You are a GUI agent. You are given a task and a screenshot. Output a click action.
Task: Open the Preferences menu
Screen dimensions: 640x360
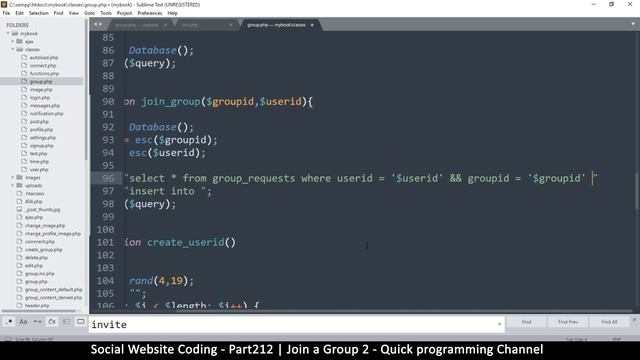[x=150, y=13]
